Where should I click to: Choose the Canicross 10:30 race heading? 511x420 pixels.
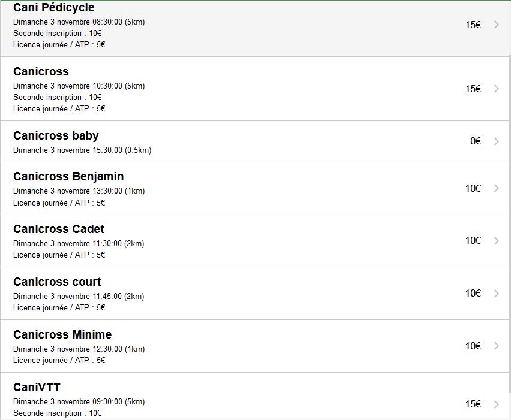41,71
